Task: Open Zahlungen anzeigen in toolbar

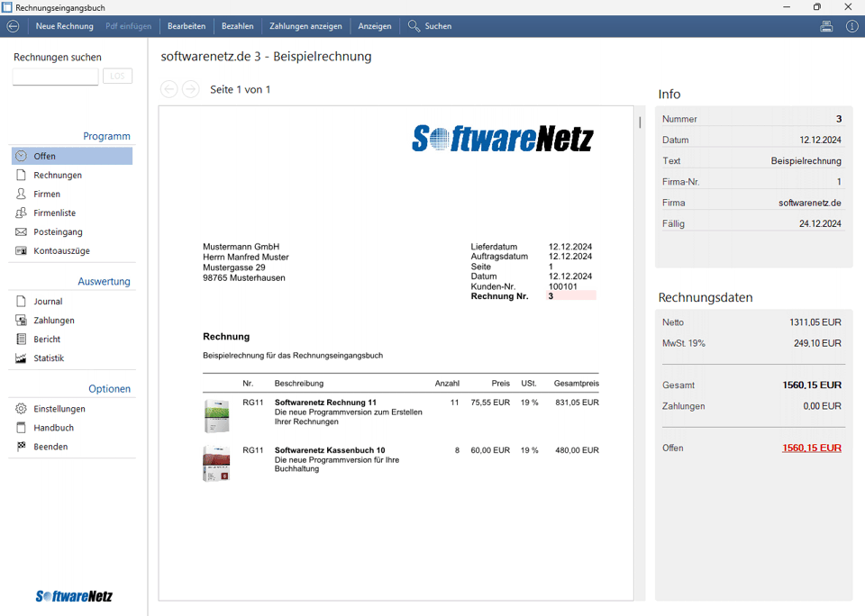Action: [x=305, y=26]
